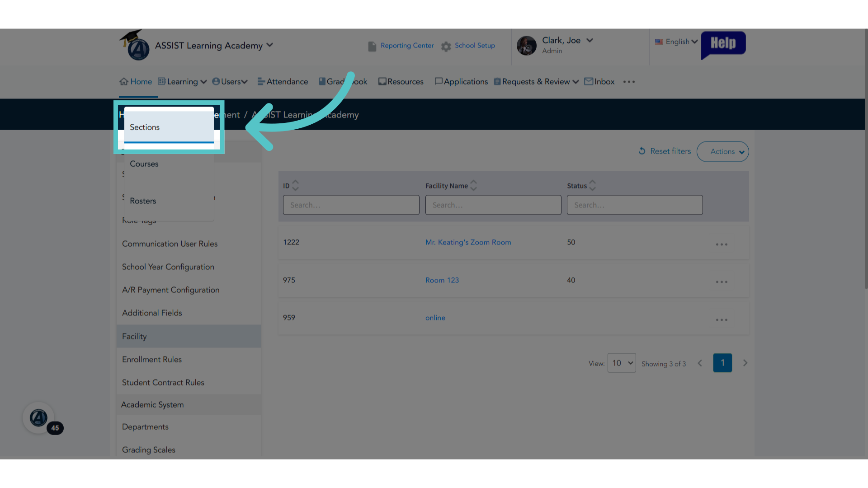
Task: Click the Attendance icon
Action: click(x=261, y=82)
